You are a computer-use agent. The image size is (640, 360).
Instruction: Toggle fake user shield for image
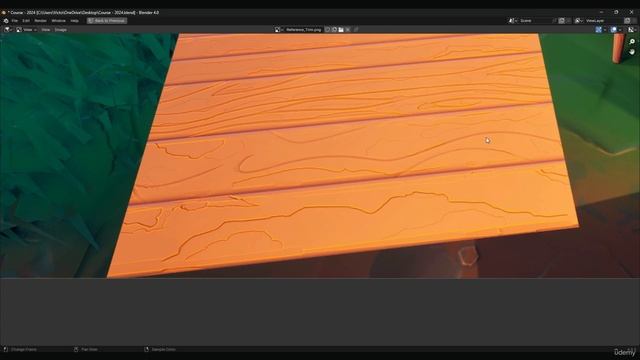327,29
